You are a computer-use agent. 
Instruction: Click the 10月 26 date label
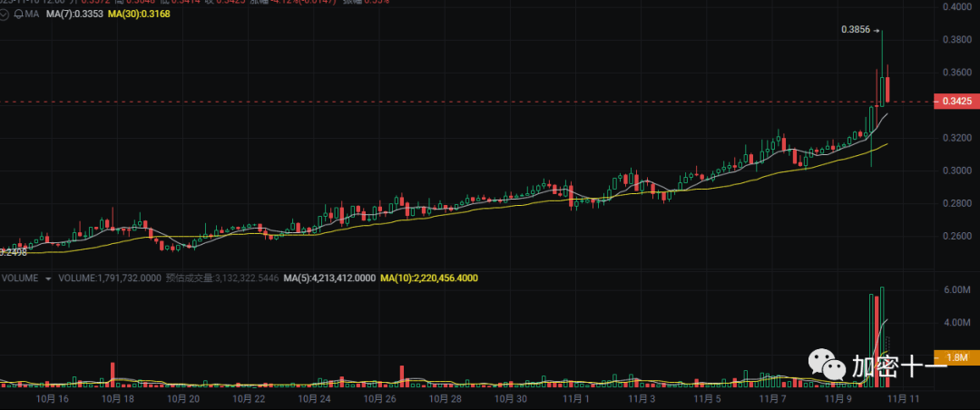380,398
